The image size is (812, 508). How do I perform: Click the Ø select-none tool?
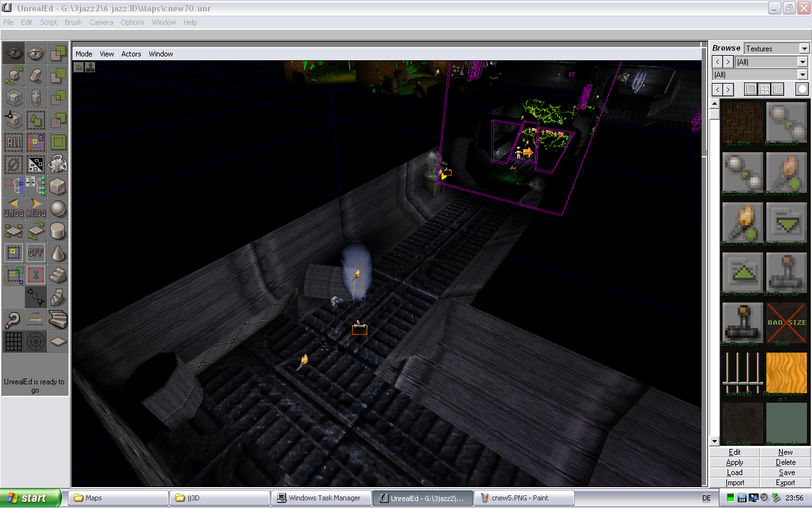[x=14, y=164]
